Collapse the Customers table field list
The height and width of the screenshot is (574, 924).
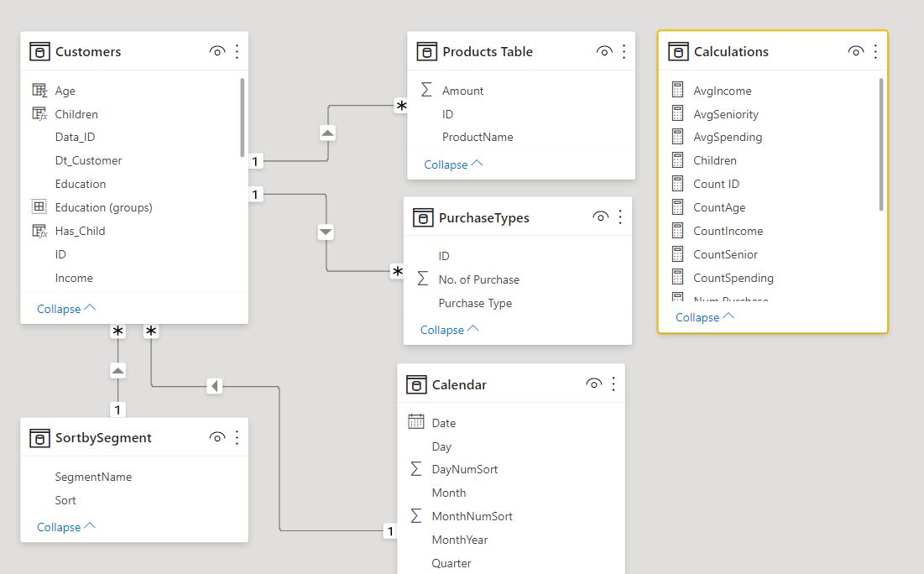(65, 309)
